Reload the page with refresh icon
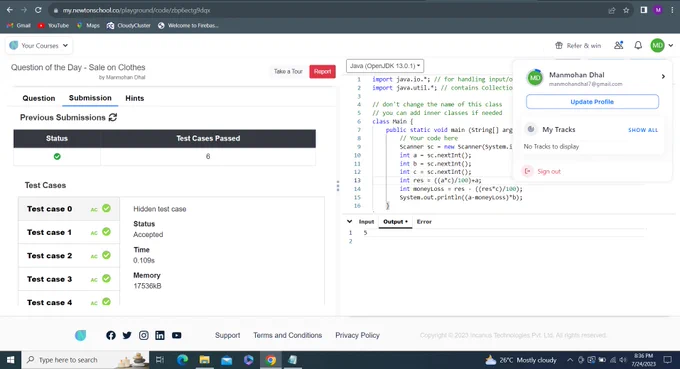 38,10
